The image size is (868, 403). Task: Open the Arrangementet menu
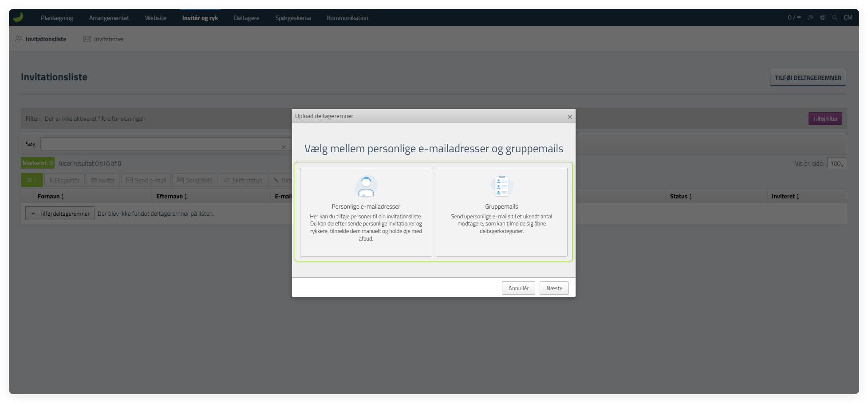(109, 18)
